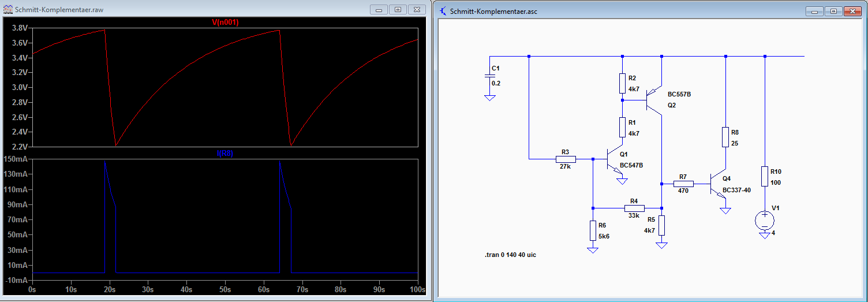Click ground symbol at Q1 emitter
The width and height of the screenshot is (868, 302).
pyautogui.click(x=622, y=181)
